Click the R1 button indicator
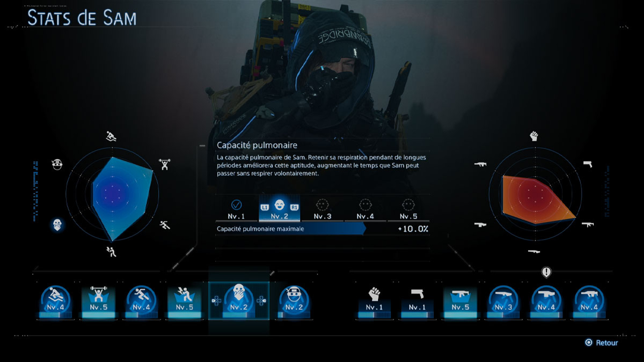The width and height of the screenshot is (644, 362). coord(294,207)
